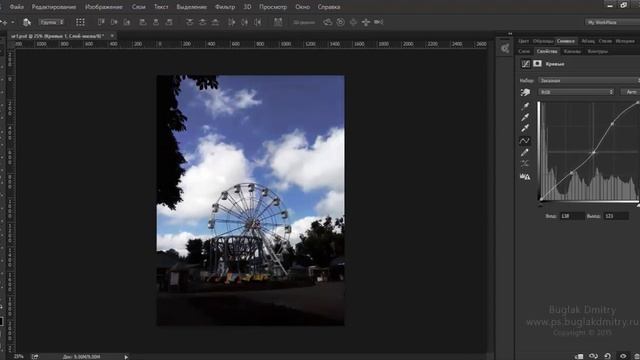Image resolution: width=640 pixels, height=360 pixels.
Task: Click Align Left Edges icon
Action: tap(143, 22)
